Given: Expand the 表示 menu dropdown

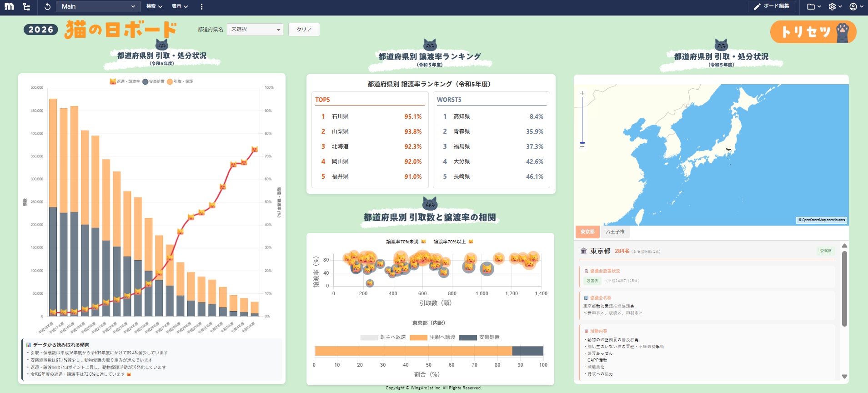Looking at the screenshot, I should tap(180, 6).
